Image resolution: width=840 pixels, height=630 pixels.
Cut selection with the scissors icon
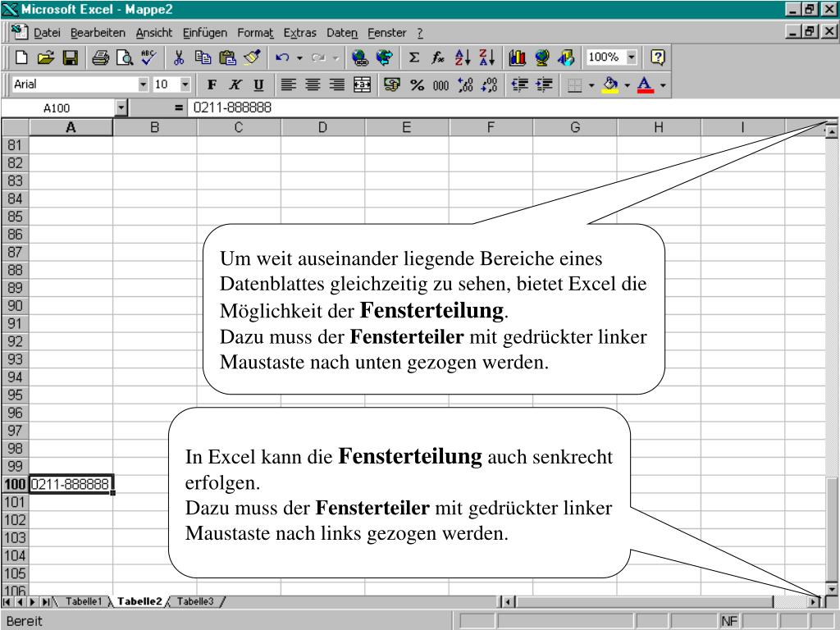tap(179, 57)
